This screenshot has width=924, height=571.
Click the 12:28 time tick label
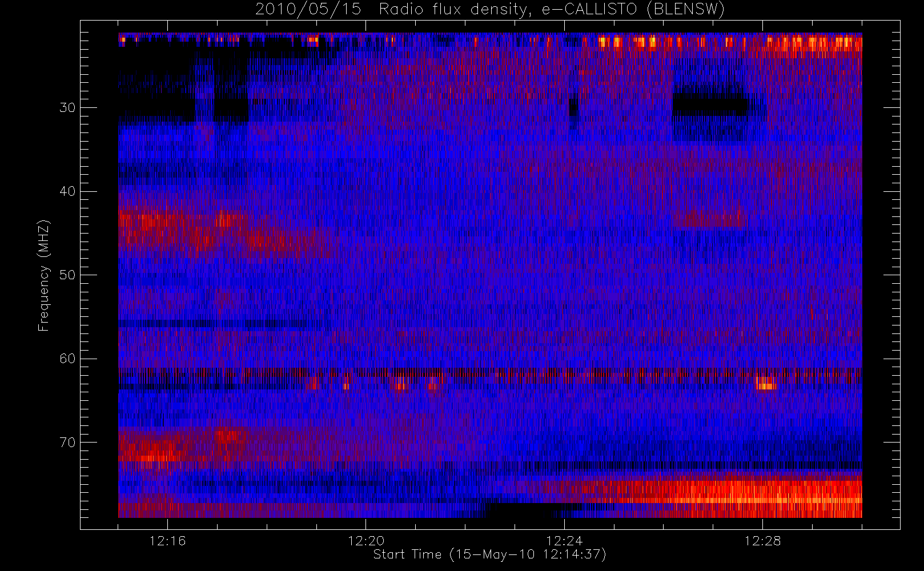[x=762, y=541]
